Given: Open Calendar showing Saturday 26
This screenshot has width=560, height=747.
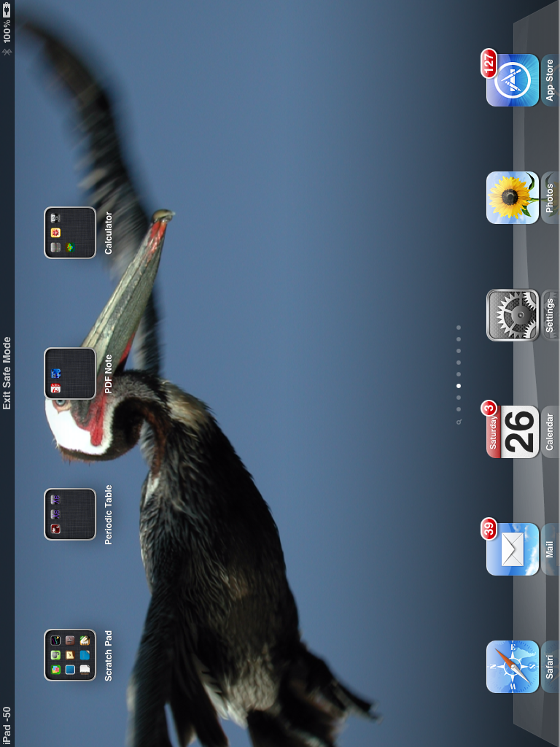Looking at the screenshot, I should (513, 432).
